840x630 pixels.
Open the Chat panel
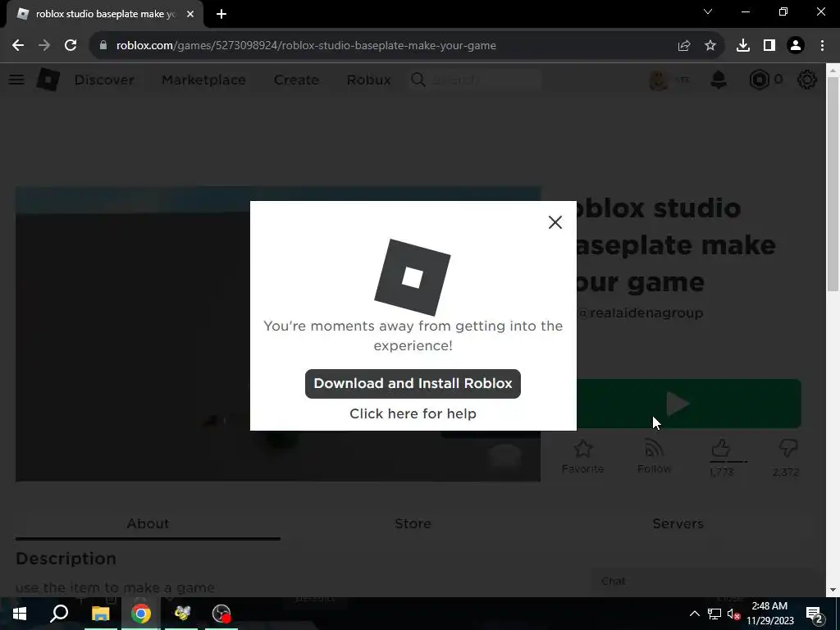[x=702, y=582]
